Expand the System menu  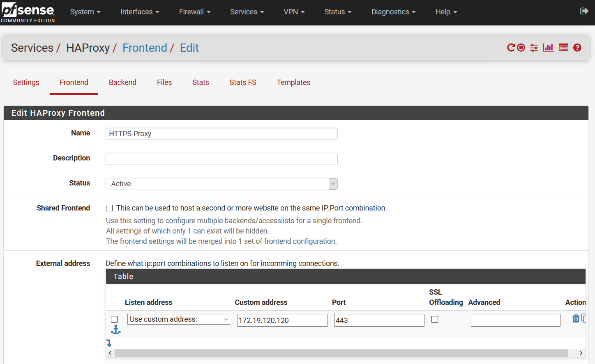click(x=85, y=12)
